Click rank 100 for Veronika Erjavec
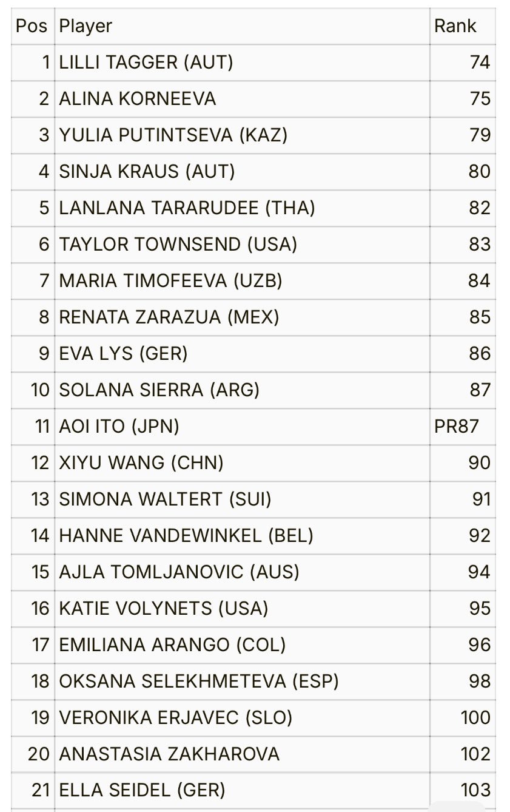Viewport: 510px width, 812px height. pos(463,718)
